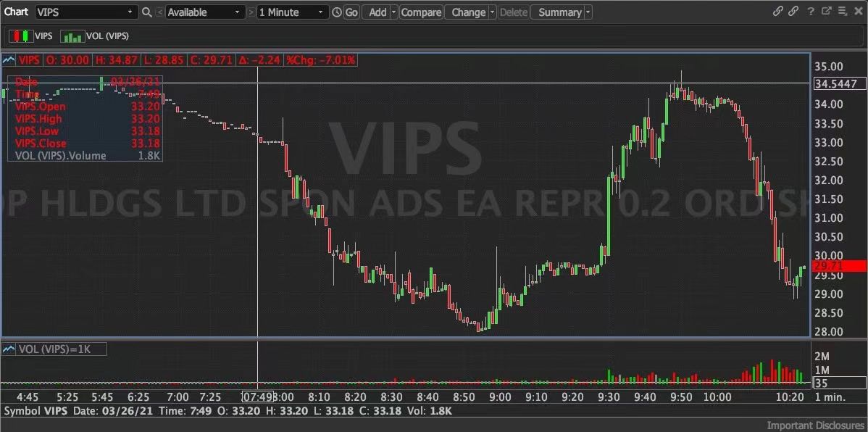
Task: Click the Summary button
Action: [x=558, y=12]
